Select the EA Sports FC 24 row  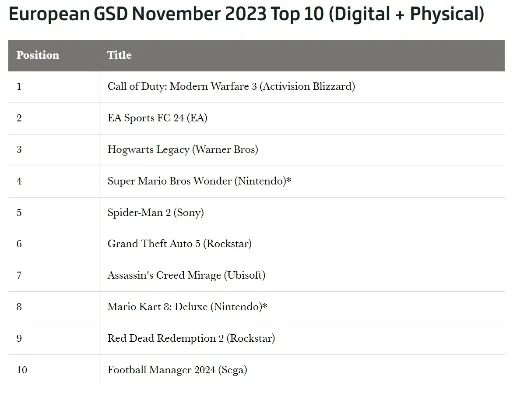click(256, 118)
